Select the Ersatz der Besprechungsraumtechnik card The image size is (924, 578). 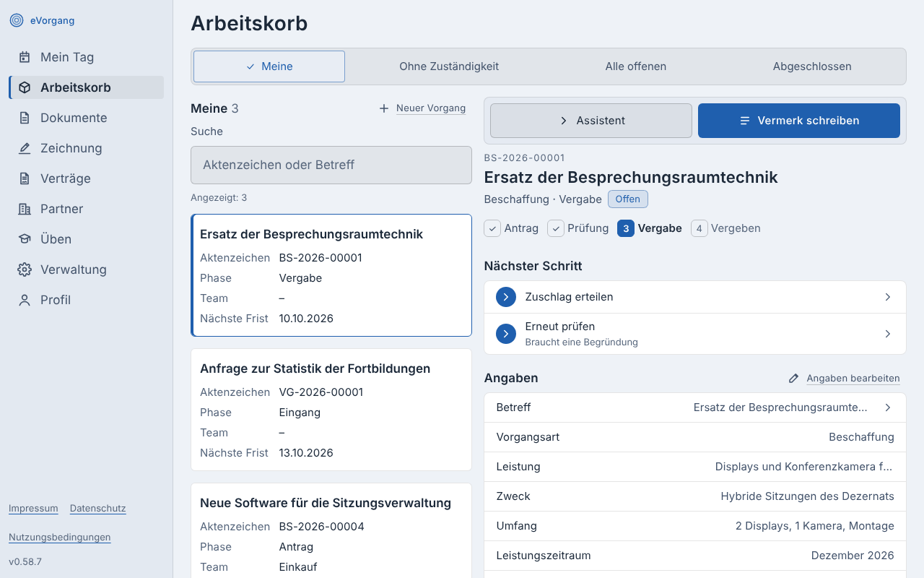click(331, 275)
